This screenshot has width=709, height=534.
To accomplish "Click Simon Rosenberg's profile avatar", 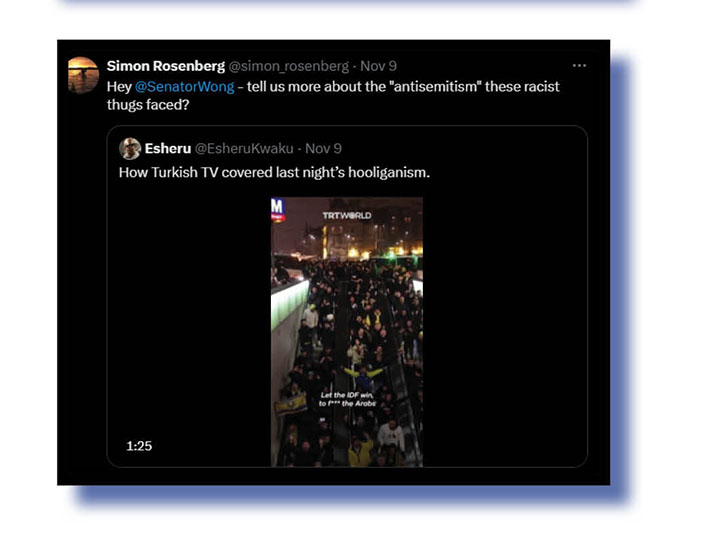I will 83,75.
